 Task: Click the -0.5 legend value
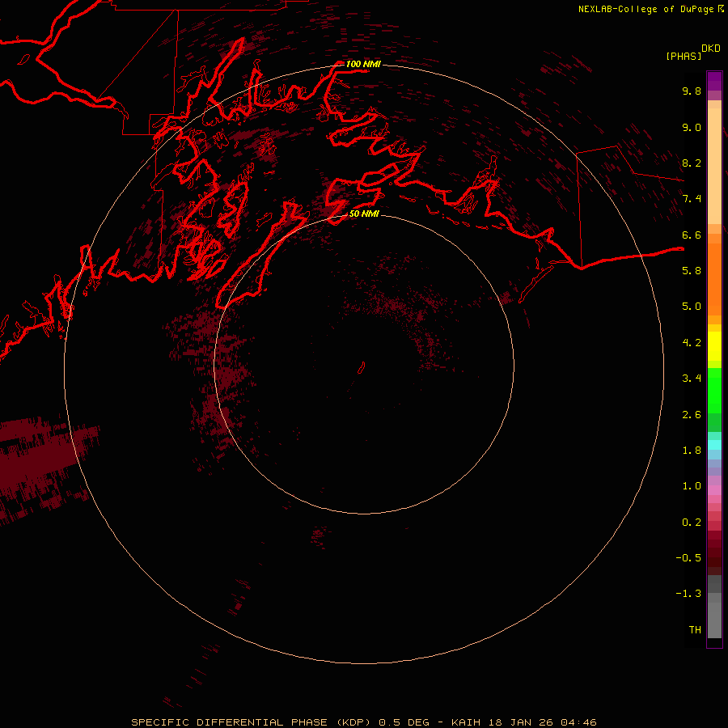click(688, 558)
